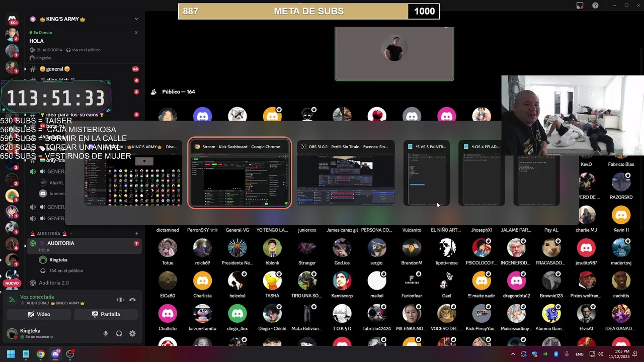Click audience member God.ios avatar
Screen dimensions: 644x362
coord(342,248)
